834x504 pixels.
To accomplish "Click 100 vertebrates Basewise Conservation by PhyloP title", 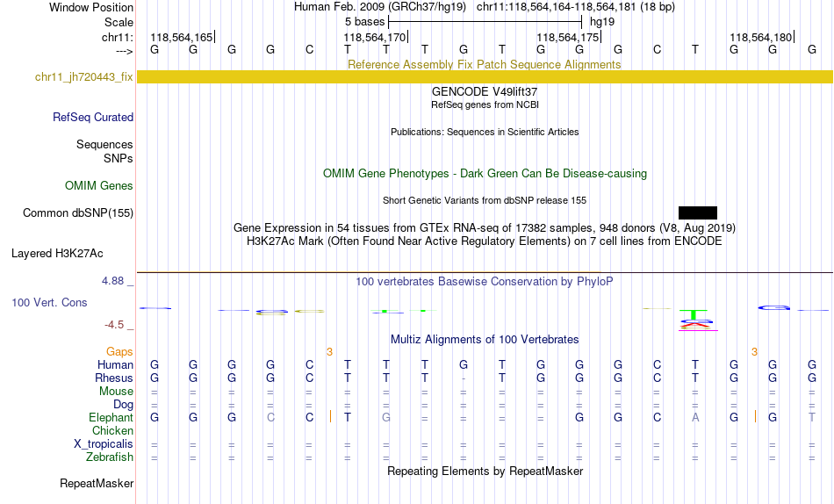I will coord(485,282).
